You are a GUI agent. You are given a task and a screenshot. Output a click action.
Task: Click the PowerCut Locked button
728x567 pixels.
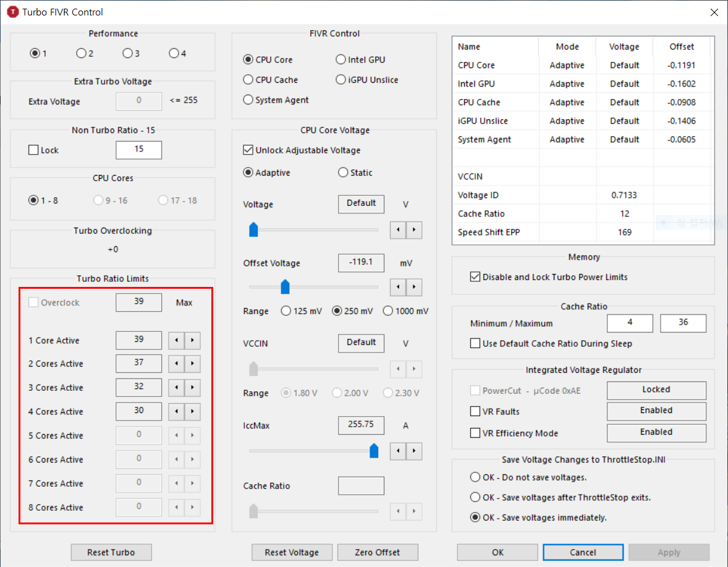point(656,390)
